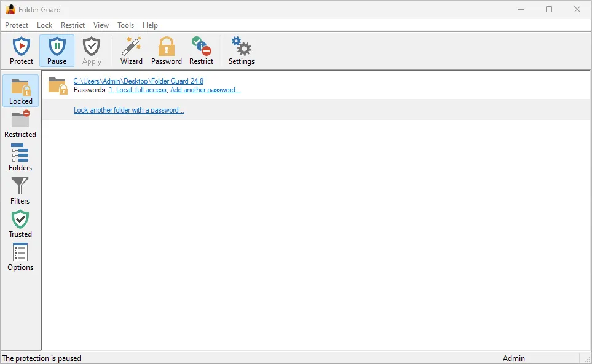Switch to the Restricted sidebar view
This screenshot has height=364, width=592.
[x=20, y=124]
